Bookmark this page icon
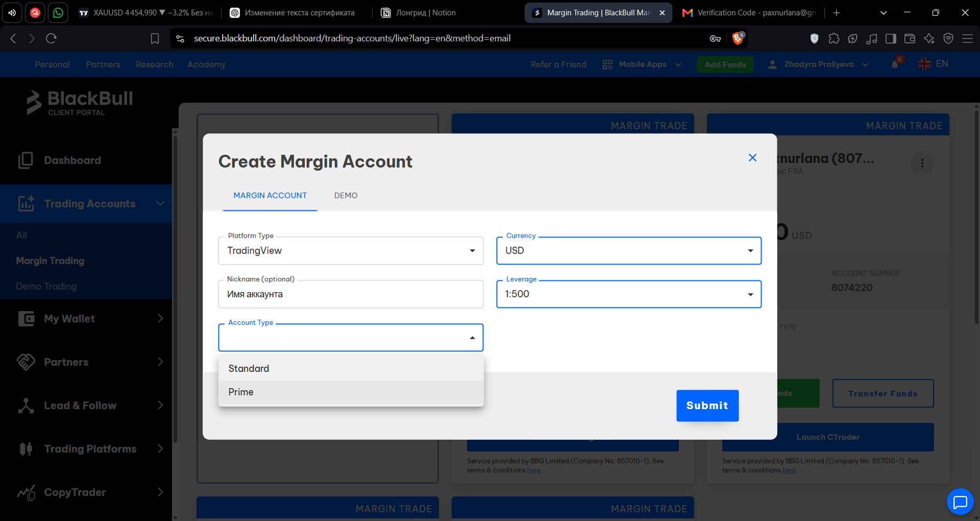980x521 pixels. pyautogui.click(x=155, y=38)
